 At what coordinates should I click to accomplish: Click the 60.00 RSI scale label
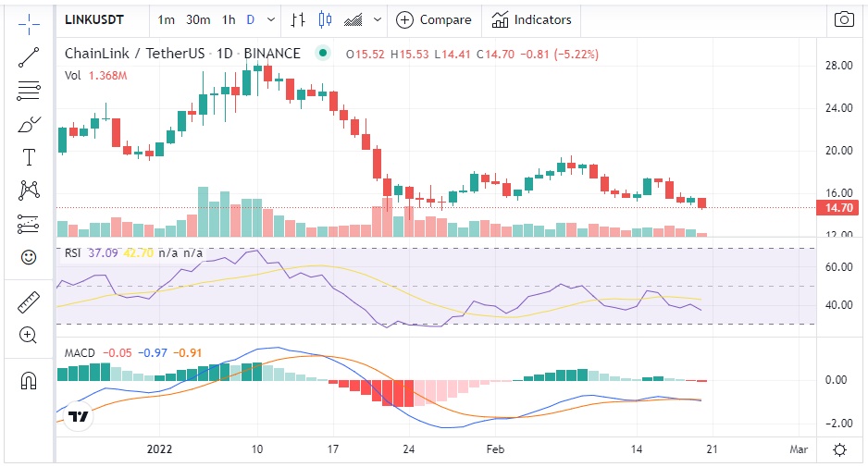click(838, 267)
